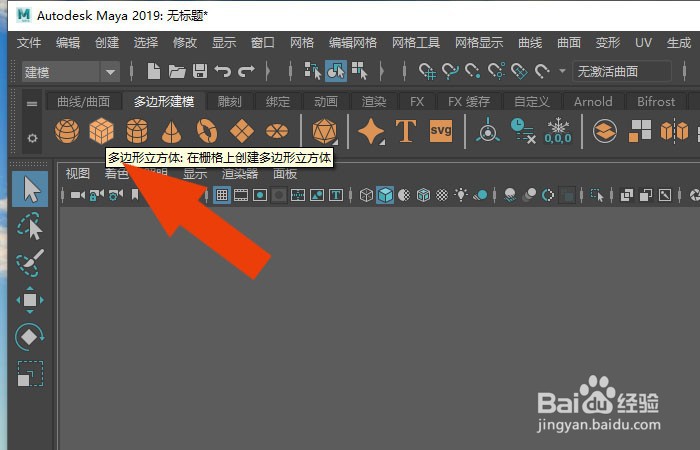Toggle use all lights bulb icon
The width and height of the screenshot is (700, 450).
[x=461, y=195]
